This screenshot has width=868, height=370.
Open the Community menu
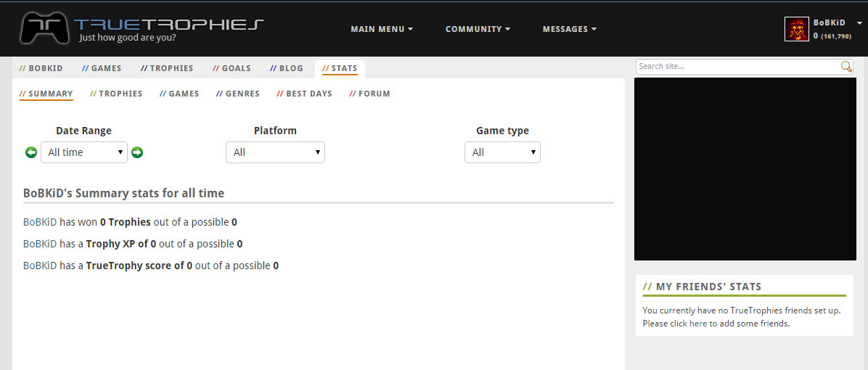478,29
